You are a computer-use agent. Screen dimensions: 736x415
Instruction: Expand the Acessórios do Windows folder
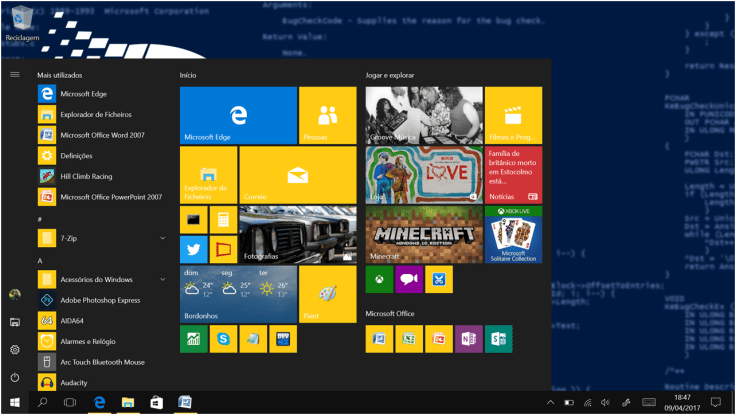pyautogui.click(x=162, y=279)
